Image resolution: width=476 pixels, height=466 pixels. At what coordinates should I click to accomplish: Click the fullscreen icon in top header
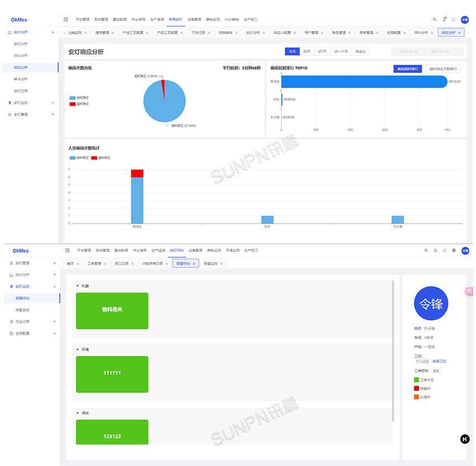453,19
